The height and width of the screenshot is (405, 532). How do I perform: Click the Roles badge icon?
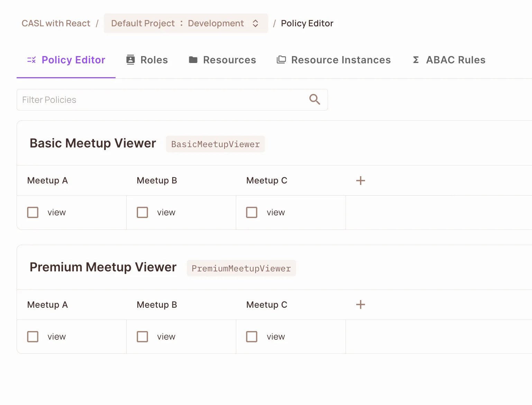(130, 60)
